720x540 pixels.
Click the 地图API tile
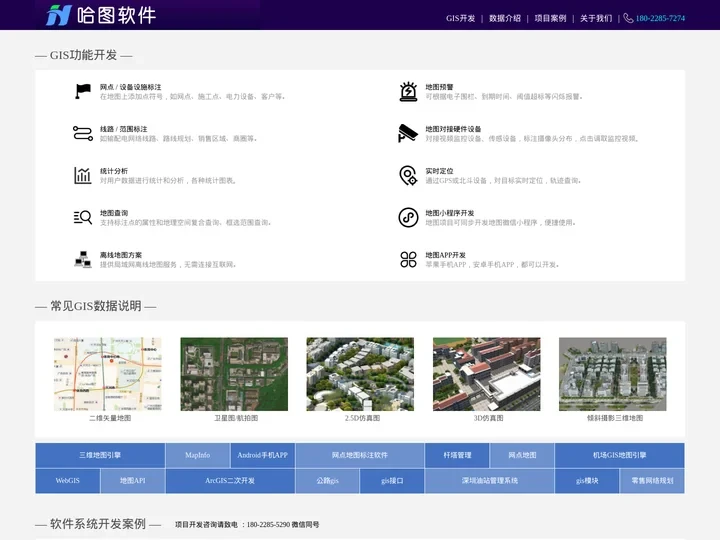[x=133, y=481]
